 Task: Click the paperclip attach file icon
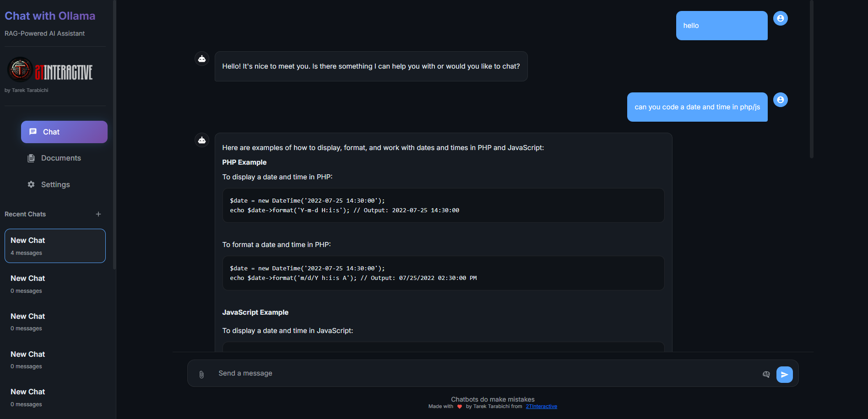pos(201,375)
